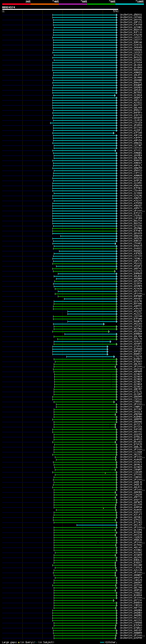Click the purple ~60% identity legend segment
The width and height of the screenshot is (146, 644).
pos(73,4)
